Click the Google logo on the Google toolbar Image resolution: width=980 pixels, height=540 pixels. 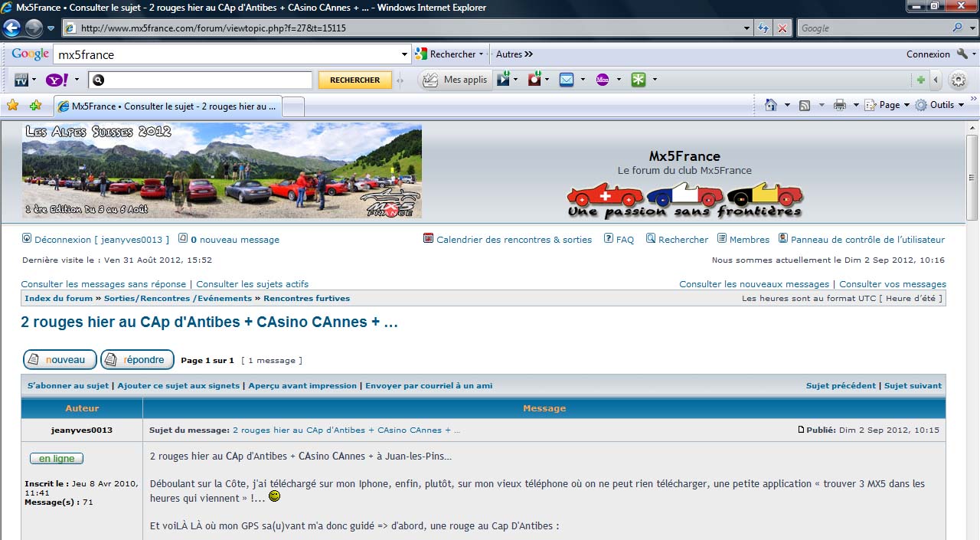coord(30,54)
